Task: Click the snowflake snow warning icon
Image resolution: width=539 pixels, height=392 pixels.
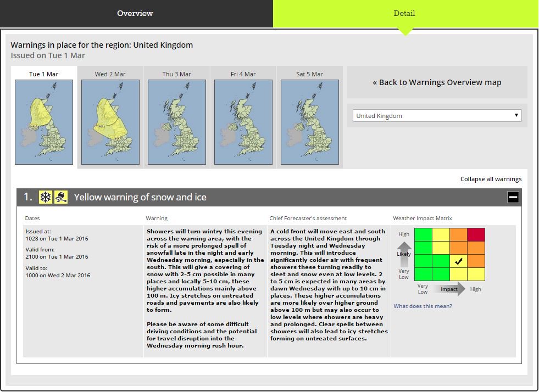Action: [x=46, y=197]
